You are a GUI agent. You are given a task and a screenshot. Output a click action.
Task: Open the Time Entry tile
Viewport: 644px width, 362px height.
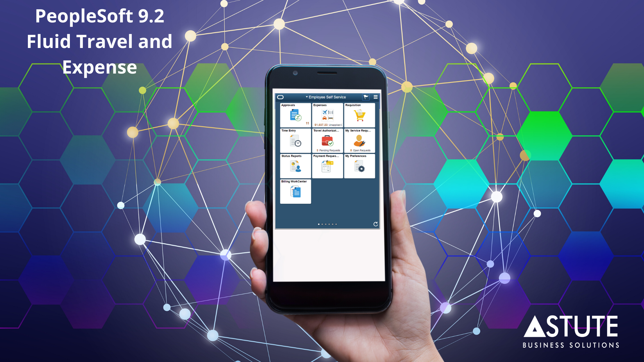pyautogui.click(x=295, y=141)
